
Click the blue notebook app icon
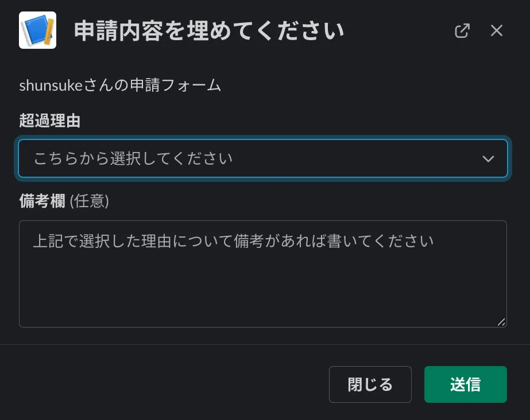pos(37,30)
